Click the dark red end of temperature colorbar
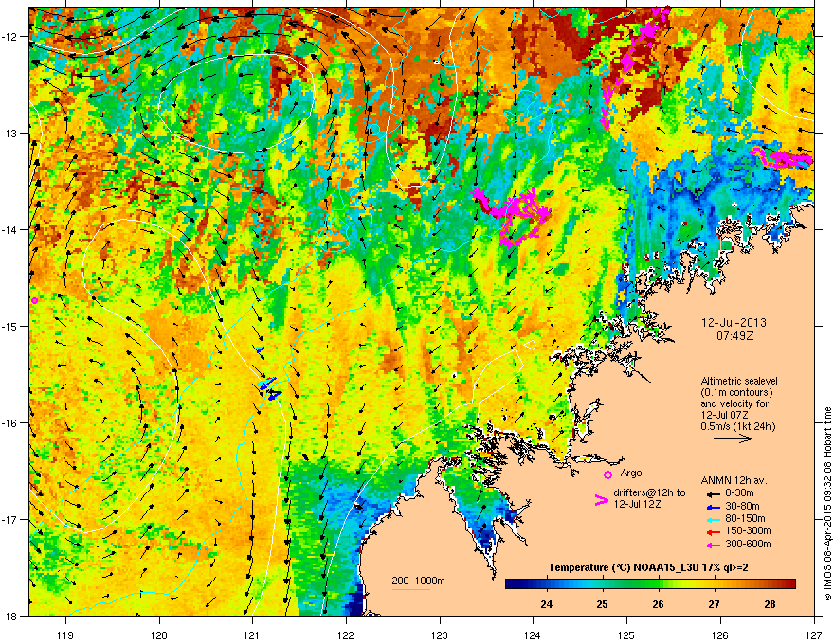 [789, 584]
